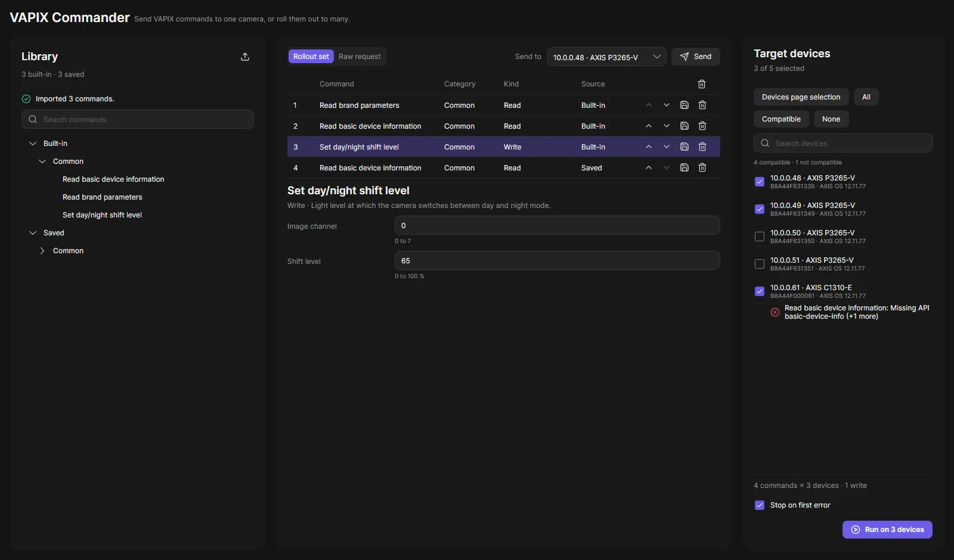Image resolution: width=954 pixels, height=560 pixels.
Task: Focus the Search devices field
Action: tap(843, 143)
